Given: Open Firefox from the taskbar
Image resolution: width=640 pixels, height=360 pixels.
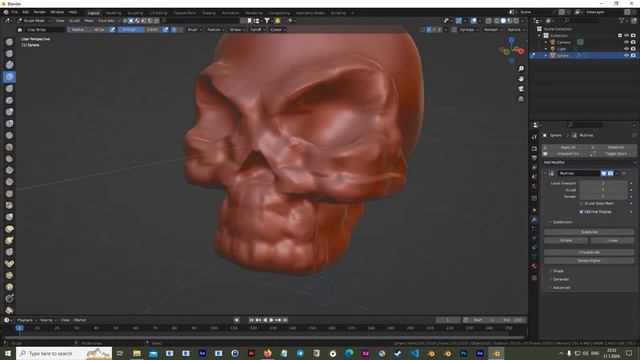Looking at the screenshot, I should click(x=267, y=353).
